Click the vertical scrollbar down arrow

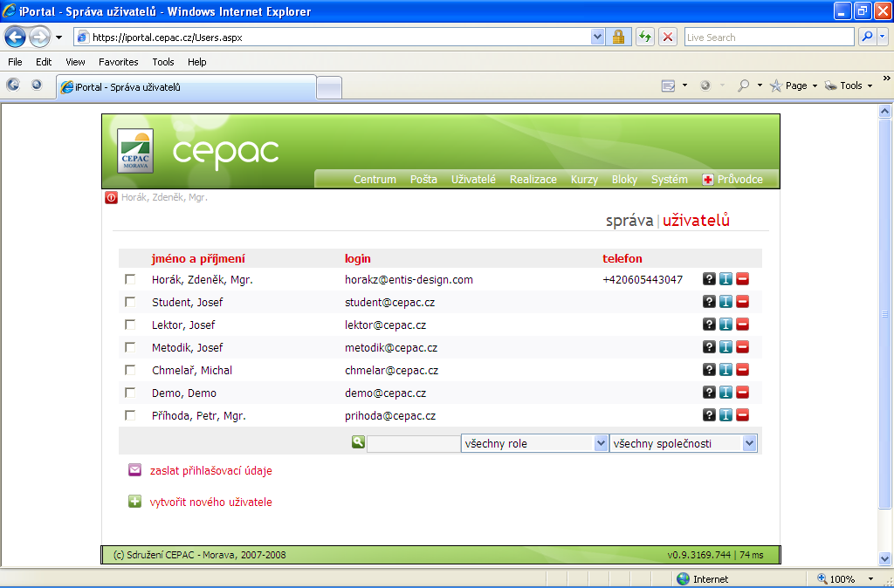(x=885, y=557)
